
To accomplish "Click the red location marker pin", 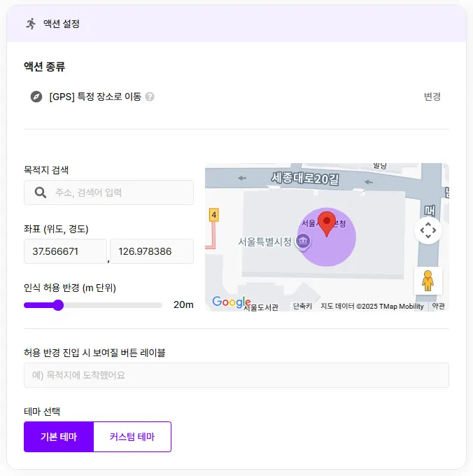I will point(327,224).
